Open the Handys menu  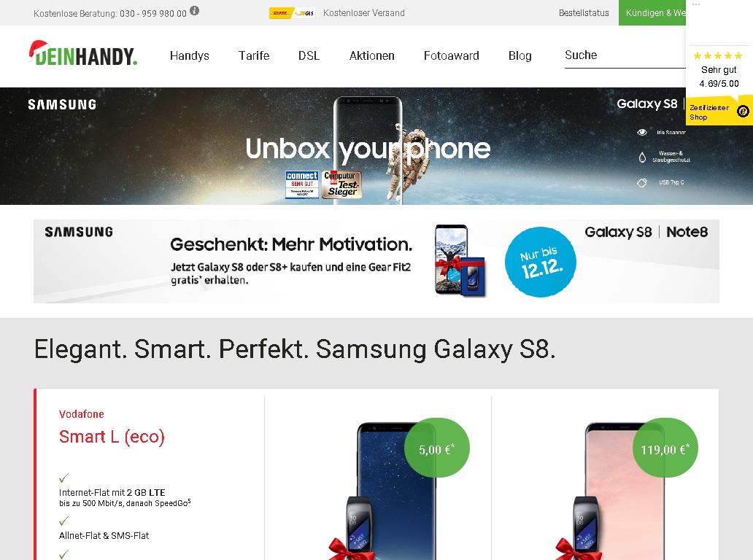[x=189, y=55]
